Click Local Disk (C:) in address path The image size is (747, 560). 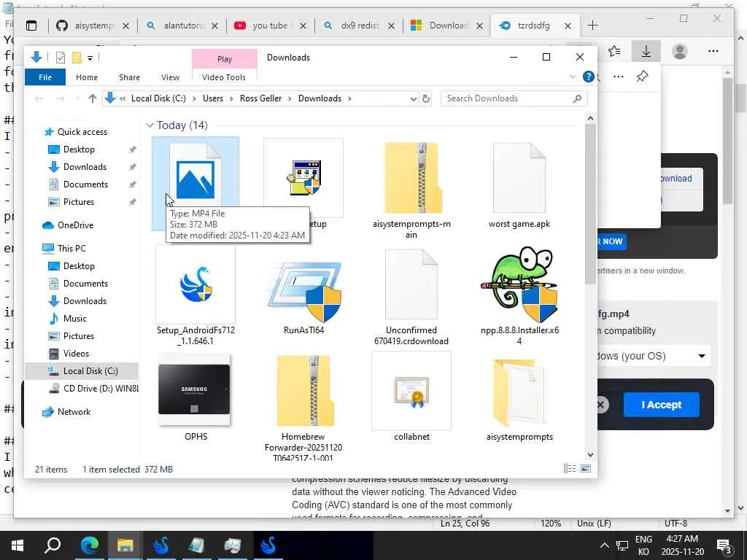click(x=158, y=98)
